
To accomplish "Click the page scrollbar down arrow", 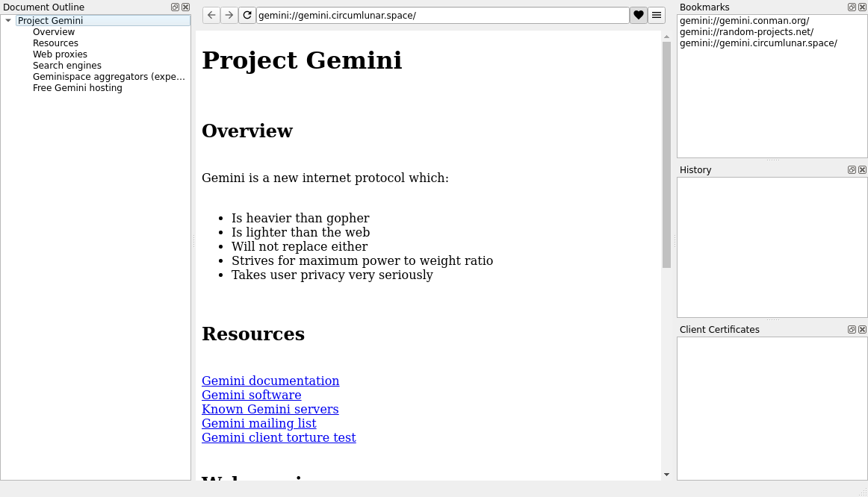I will coord(666,474).
